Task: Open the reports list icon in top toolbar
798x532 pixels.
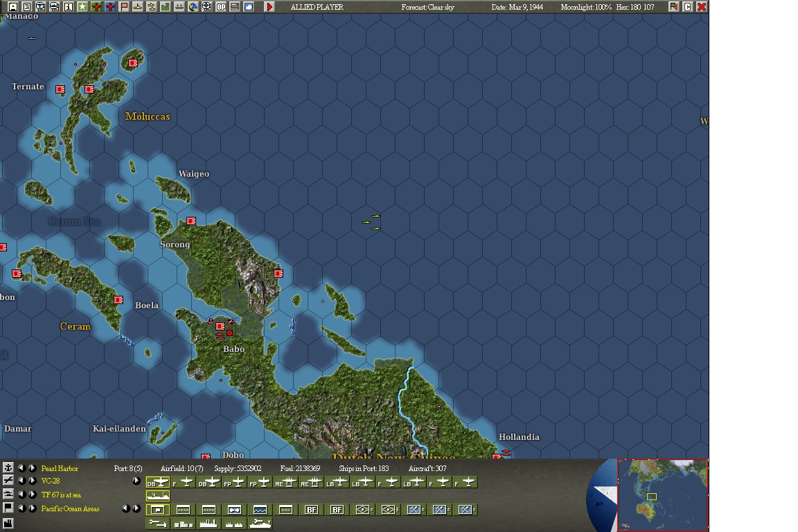Action: click(27, 7)
